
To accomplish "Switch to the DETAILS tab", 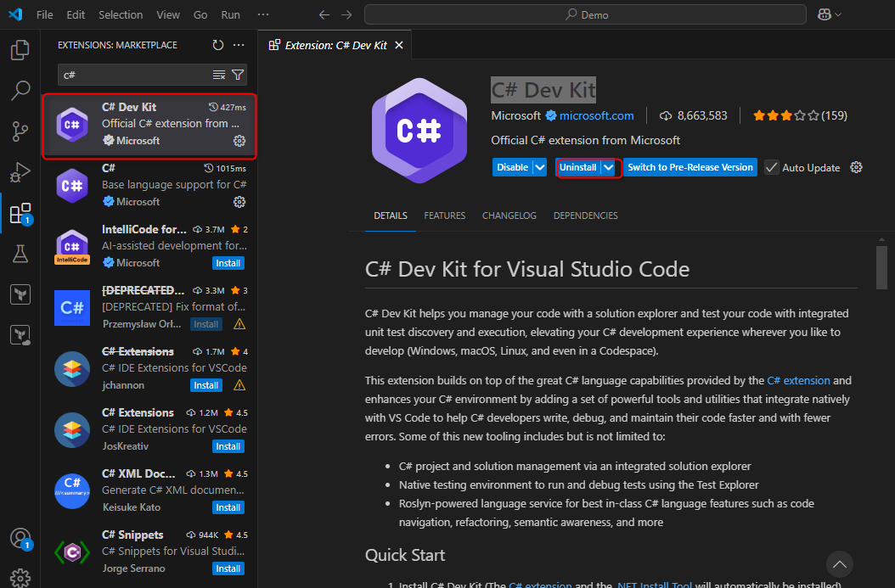I will pyautogui.click(x=391, y=216).
